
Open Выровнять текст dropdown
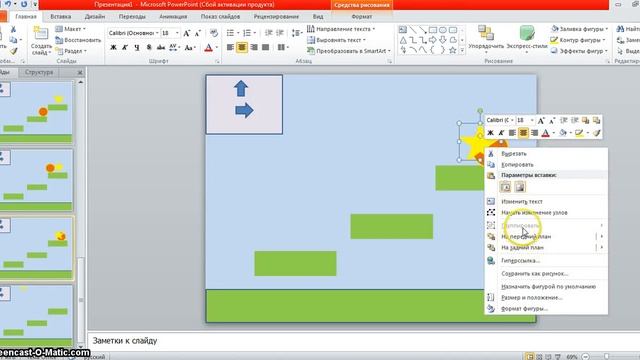336,40
